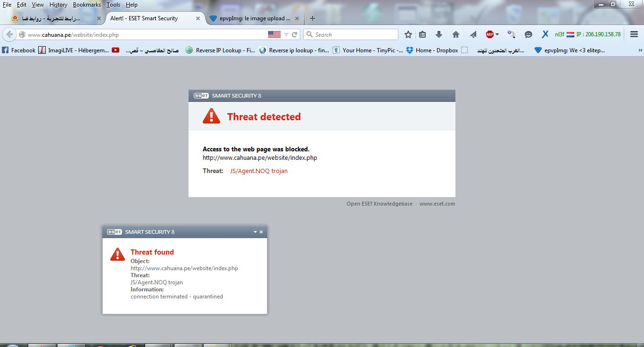Click the ESET logo in Threat found popup
This screenshot has width=644, height=347.
tap(115, 232)
